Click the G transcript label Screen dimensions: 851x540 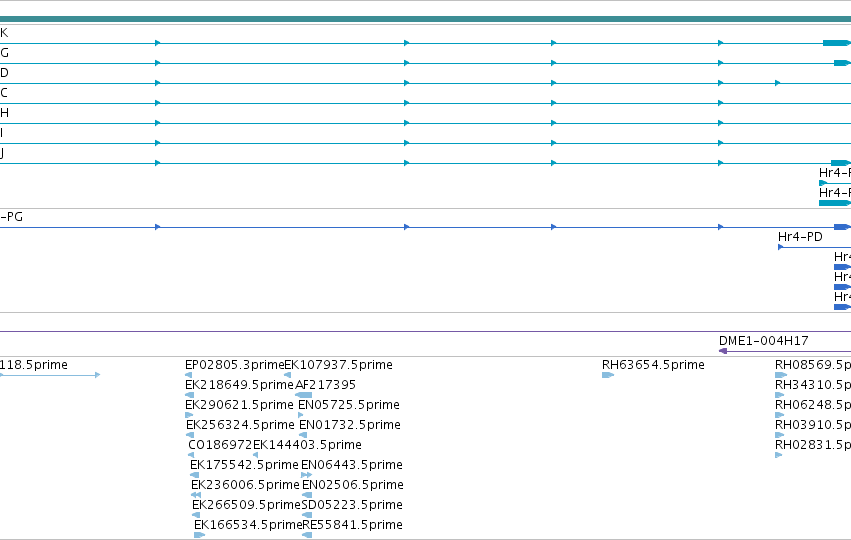(4, 53)
